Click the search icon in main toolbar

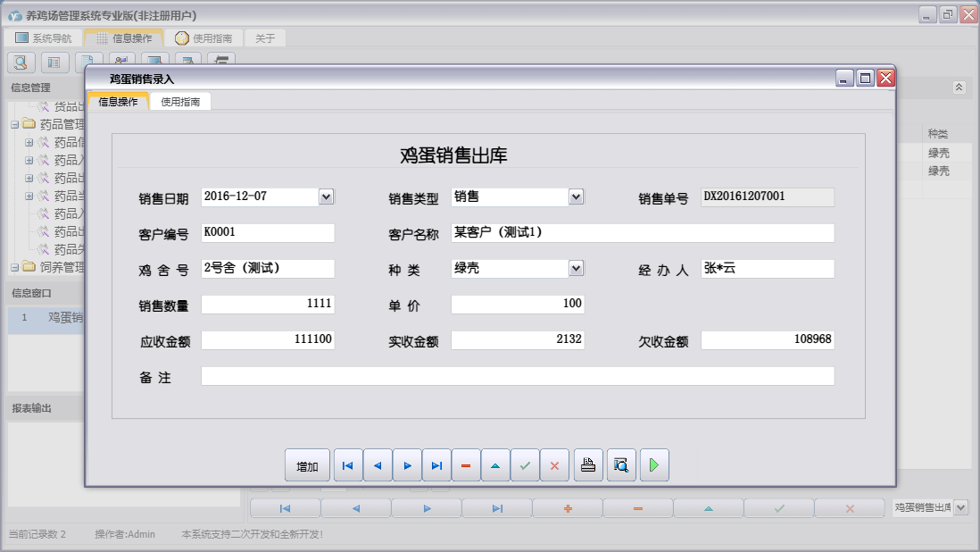click(21, 62)
